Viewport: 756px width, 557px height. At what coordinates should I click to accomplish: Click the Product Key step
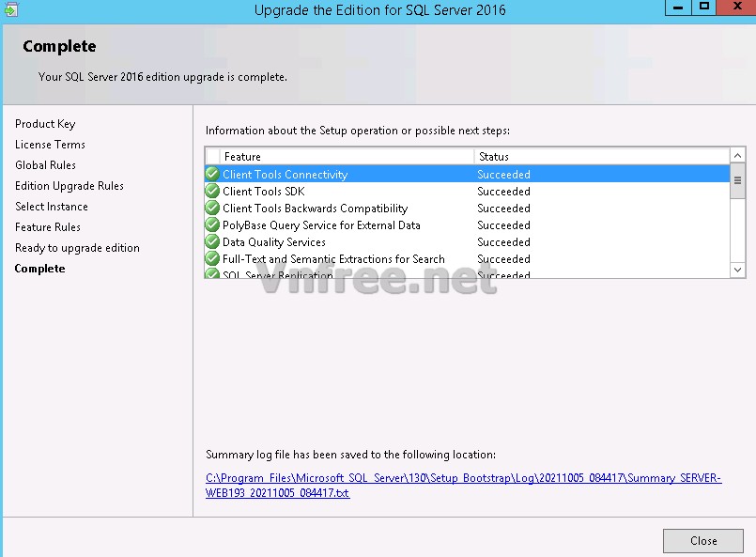[45, 124]
